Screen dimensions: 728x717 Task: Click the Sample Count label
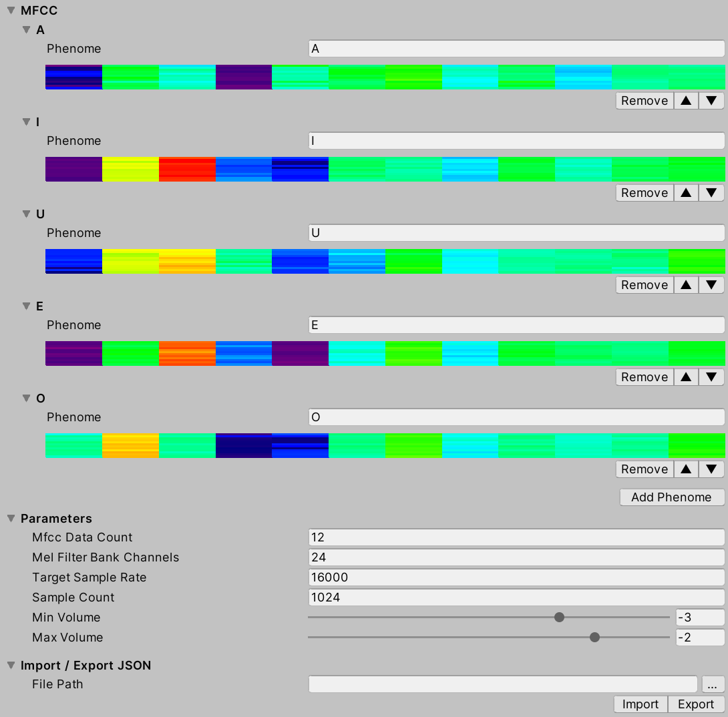(73, 597)
